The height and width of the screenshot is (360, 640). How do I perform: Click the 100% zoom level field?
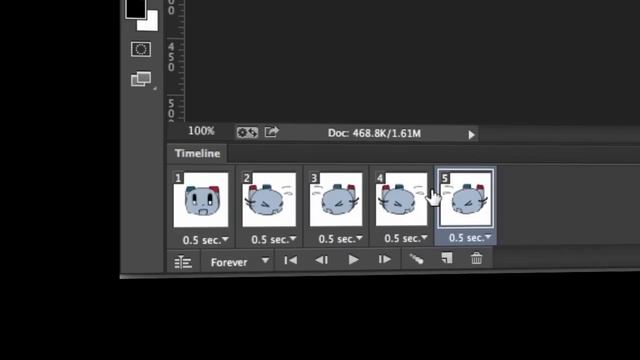coord(201,131)
